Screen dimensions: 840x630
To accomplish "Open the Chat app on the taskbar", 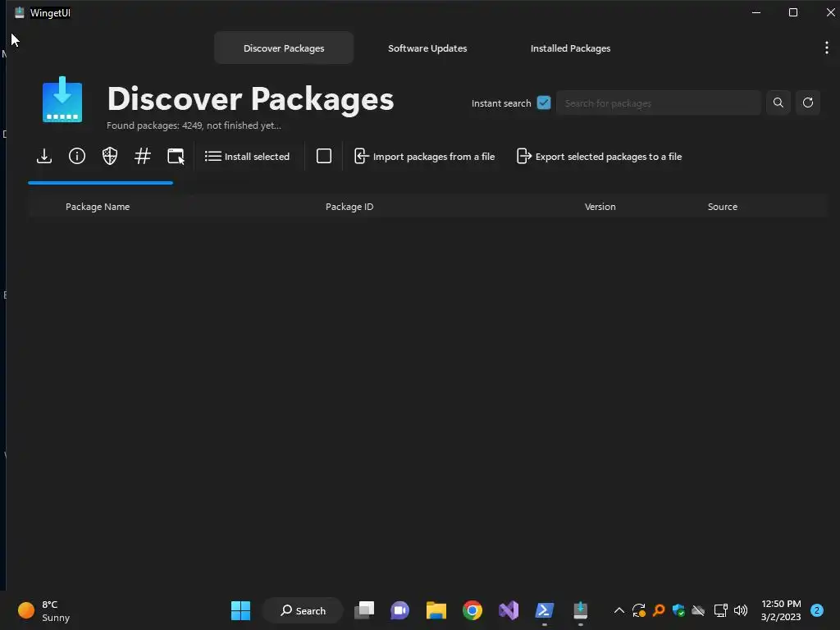I will click(x=399, y=610).
